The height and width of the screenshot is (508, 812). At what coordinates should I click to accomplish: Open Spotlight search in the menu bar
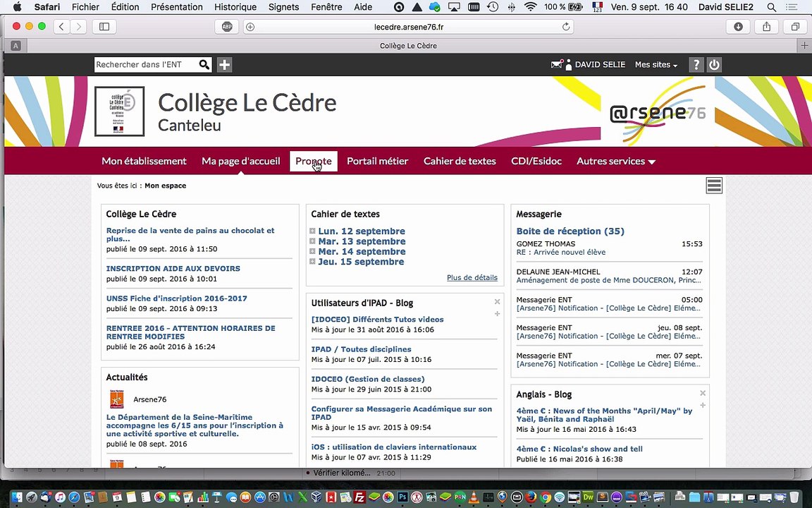(772, 7)
